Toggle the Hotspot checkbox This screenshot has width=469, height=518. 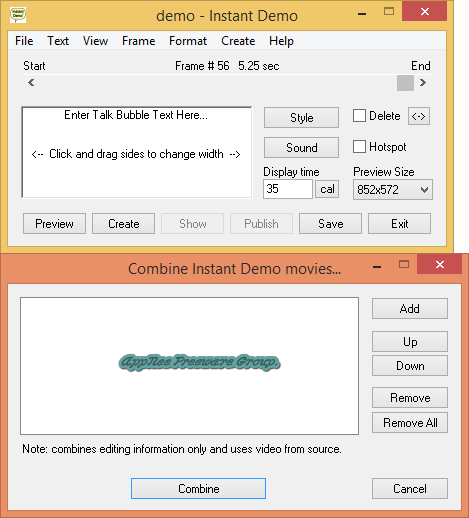point(359,147)
